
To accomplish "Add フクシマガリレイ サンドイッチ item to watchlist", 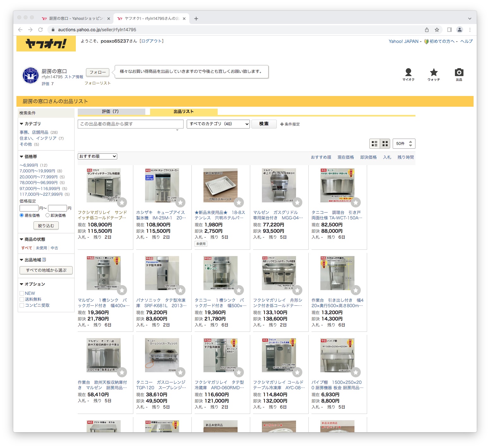I will [122, 202].
